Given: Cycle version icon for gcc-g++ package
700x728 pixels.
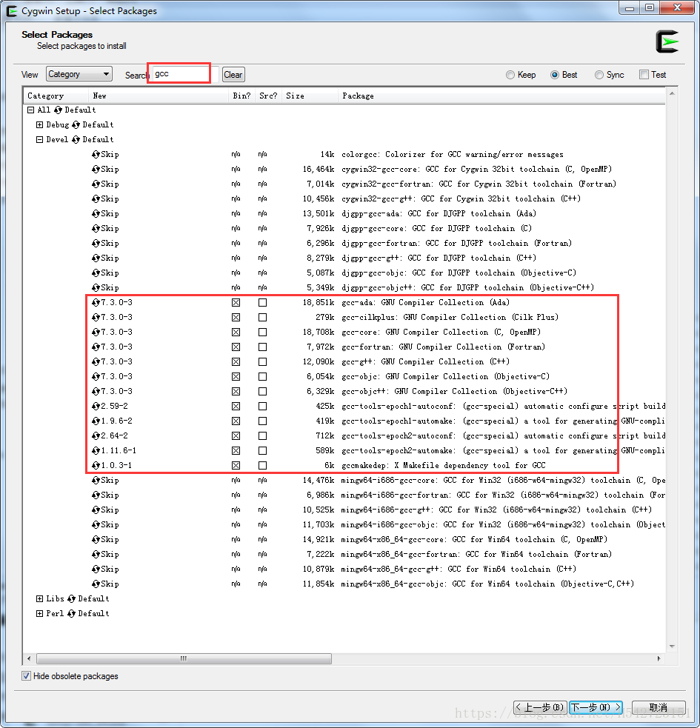Looking at the screenshot, I should (x=96, y=361).
